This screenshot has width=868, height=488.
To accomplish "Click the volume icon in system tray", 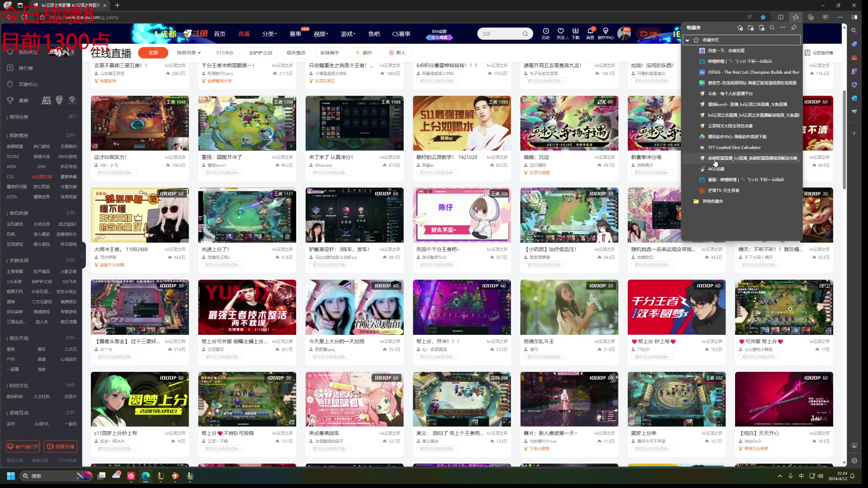I will tap(821, 476).
